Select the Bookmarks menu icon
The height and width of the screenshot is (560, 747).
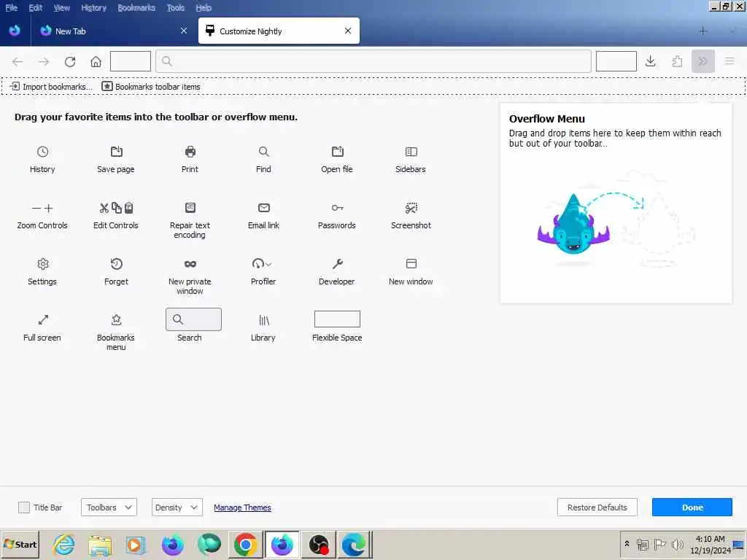[116, 319]
